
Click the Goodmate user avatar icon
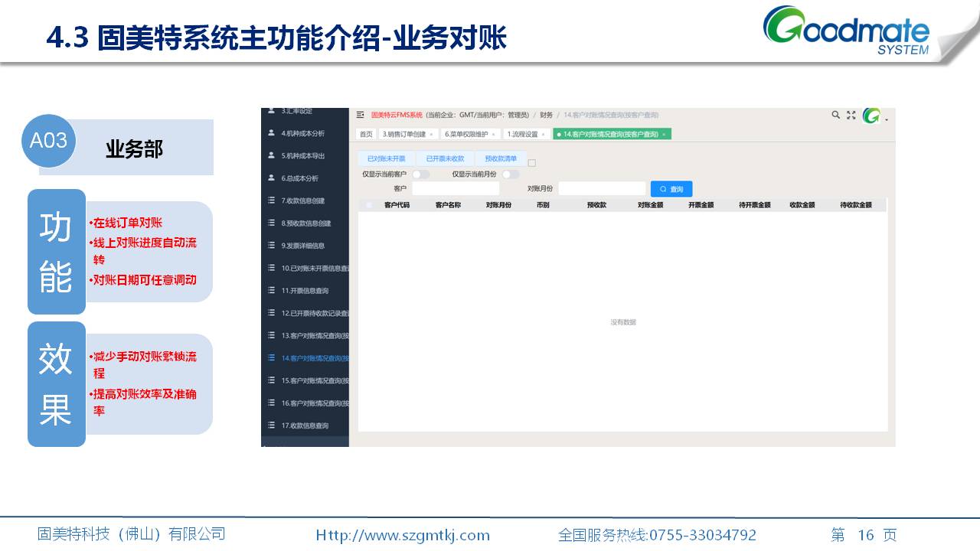click(x=871, y=116)
